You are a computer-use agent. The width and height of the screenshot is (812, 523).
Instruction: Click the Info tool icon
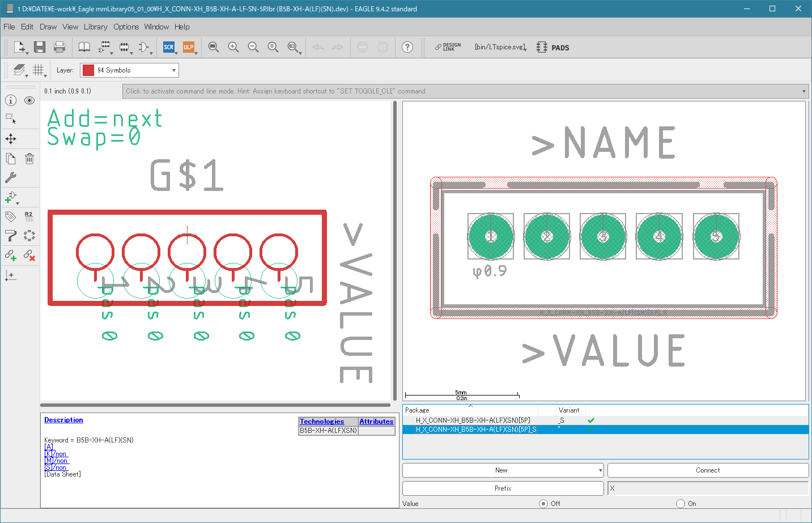click(x=11, y=100)
